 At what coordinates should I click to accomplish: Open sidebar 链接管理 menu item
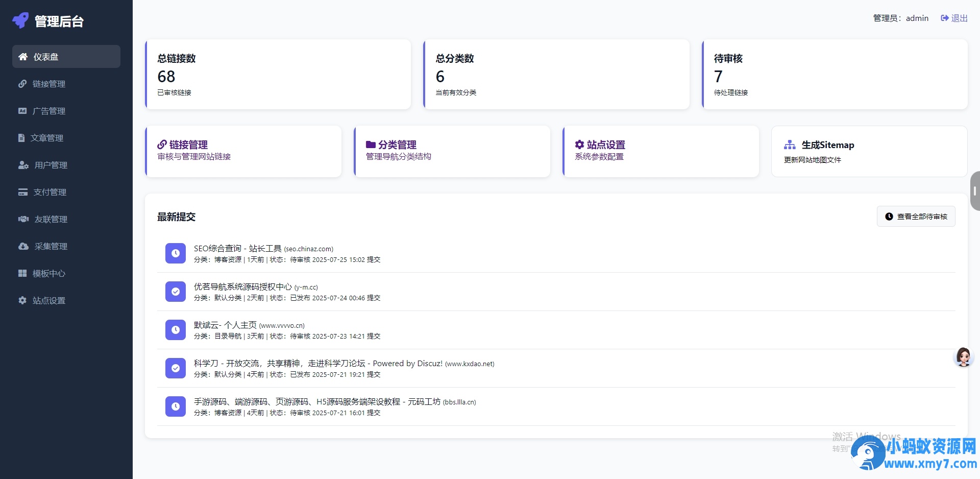tap(66, 84)
